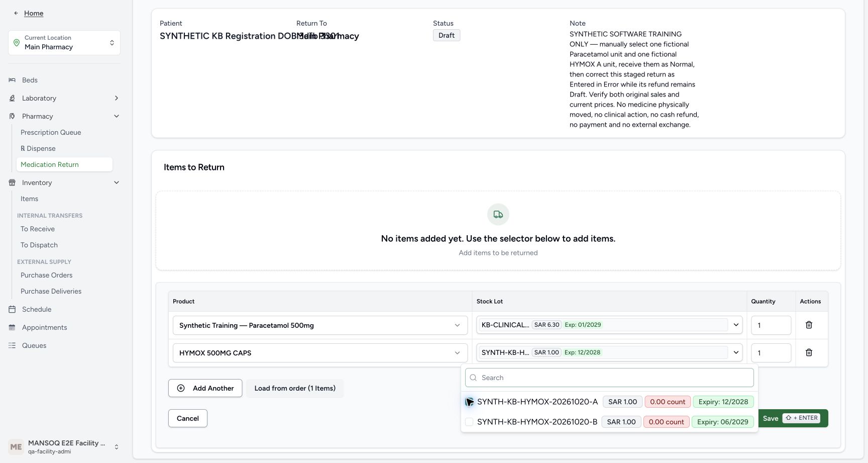Screen dimensions: 868x463
Task: Open Purchase Orders
Action: tap(46, 275)
